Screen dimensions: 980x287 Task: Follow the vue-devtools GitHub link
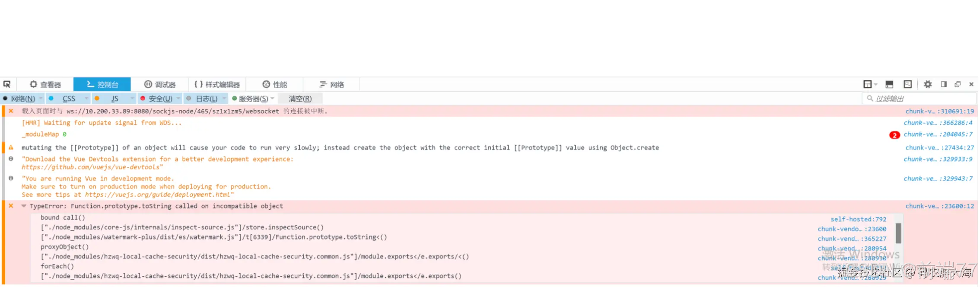click(91, 167)
